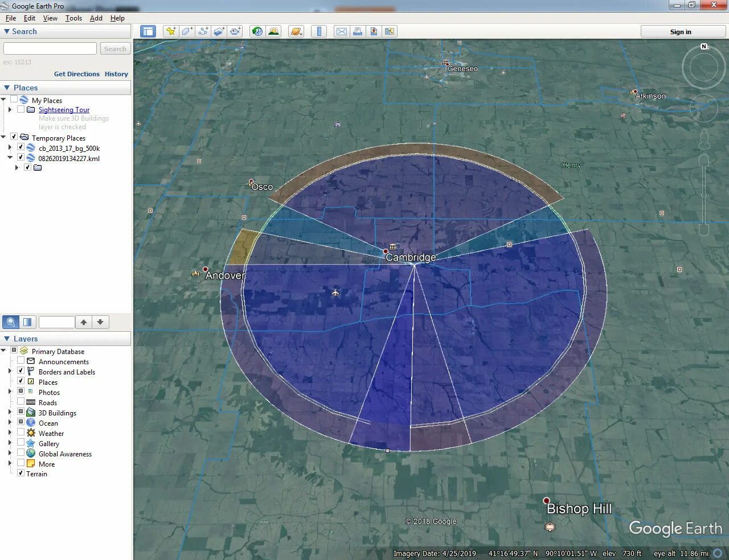Viewport: 729px width, 560px height.
Task: Enable the Sightseeing Tour checkbox
Action: click(21, 109)
